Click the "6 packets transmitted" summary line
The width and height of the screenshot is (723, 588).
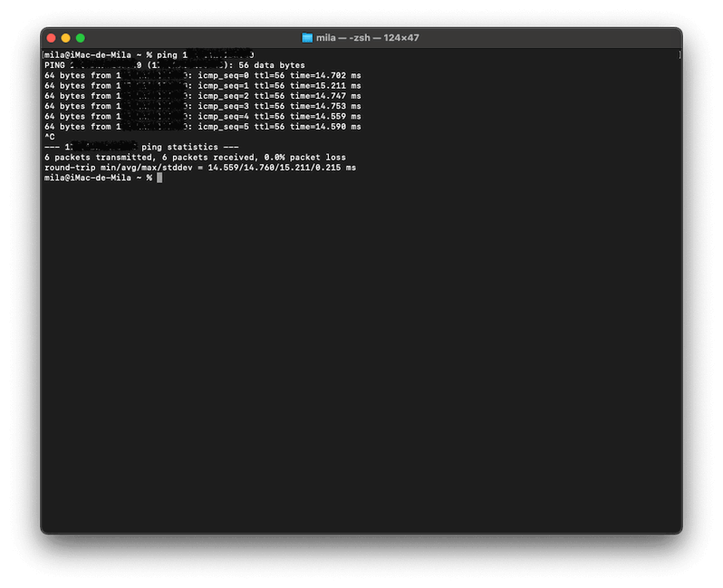click(195, 157)
